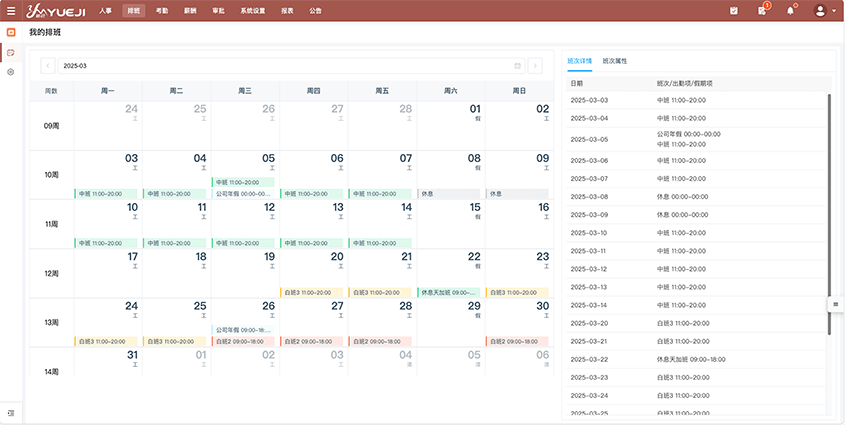Click the 公司年假 entry on March 5

[243, 194]
